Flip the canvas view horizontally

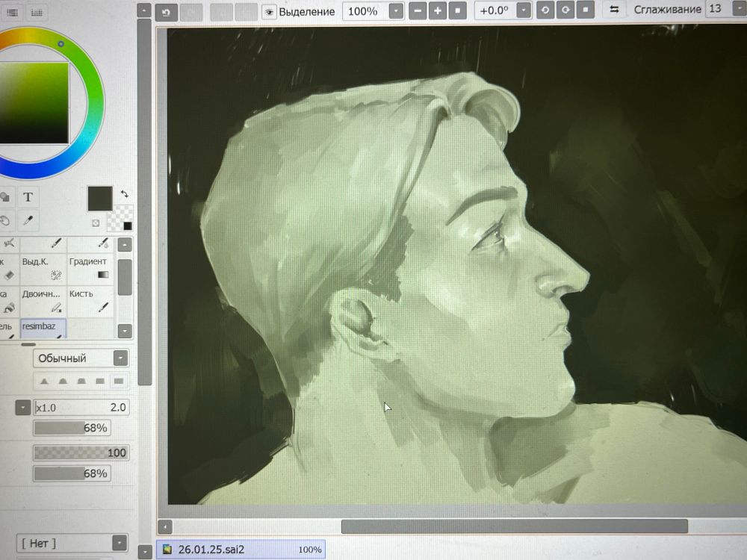[614, 9]
